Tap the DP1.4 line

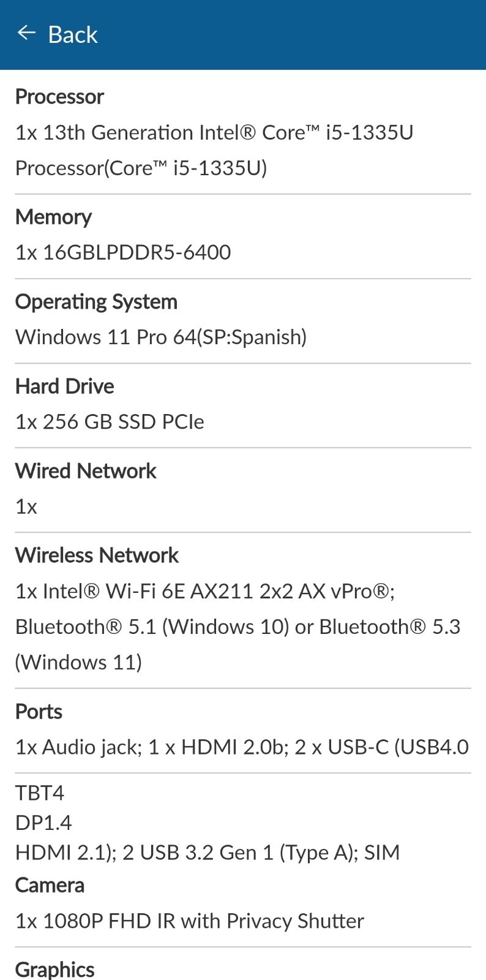coord(43,823)
